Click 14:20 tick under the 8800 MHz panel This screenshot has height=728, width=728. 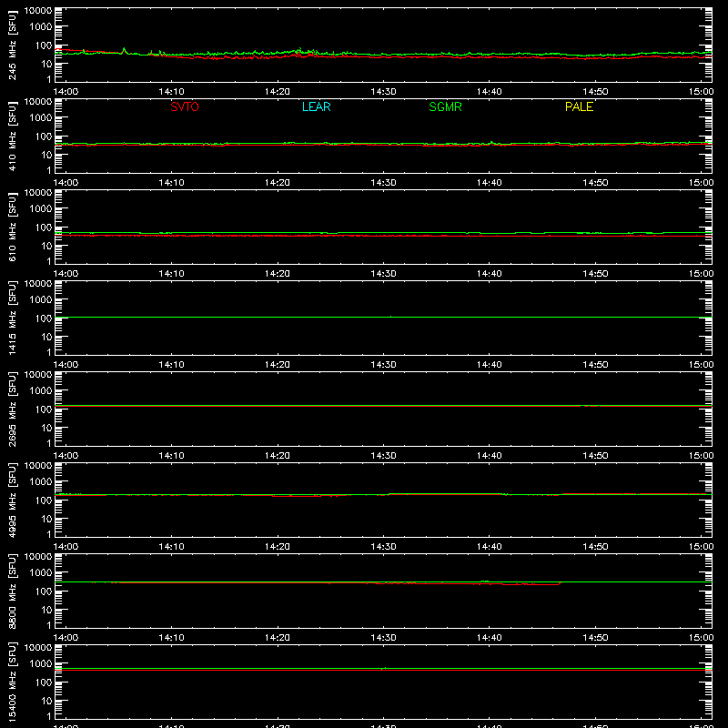pyautogui.click(x=278, y=638)
